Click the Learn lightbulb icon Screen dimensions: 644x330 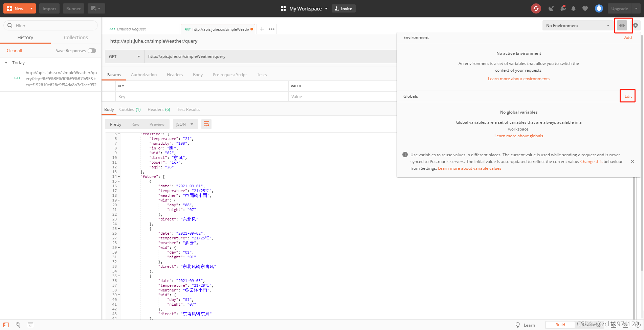[x=517, y=325]
